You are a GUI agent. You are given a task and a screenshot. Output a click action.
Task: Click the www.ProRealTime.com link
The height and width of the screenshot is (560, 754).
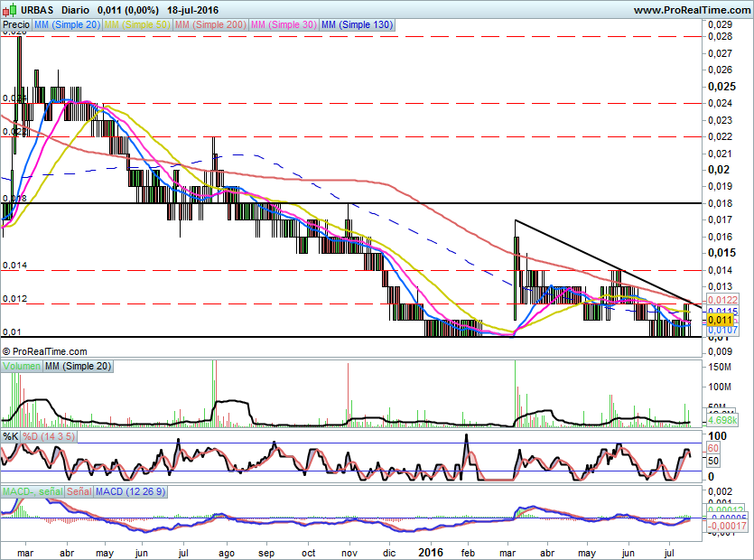[691, 9]
